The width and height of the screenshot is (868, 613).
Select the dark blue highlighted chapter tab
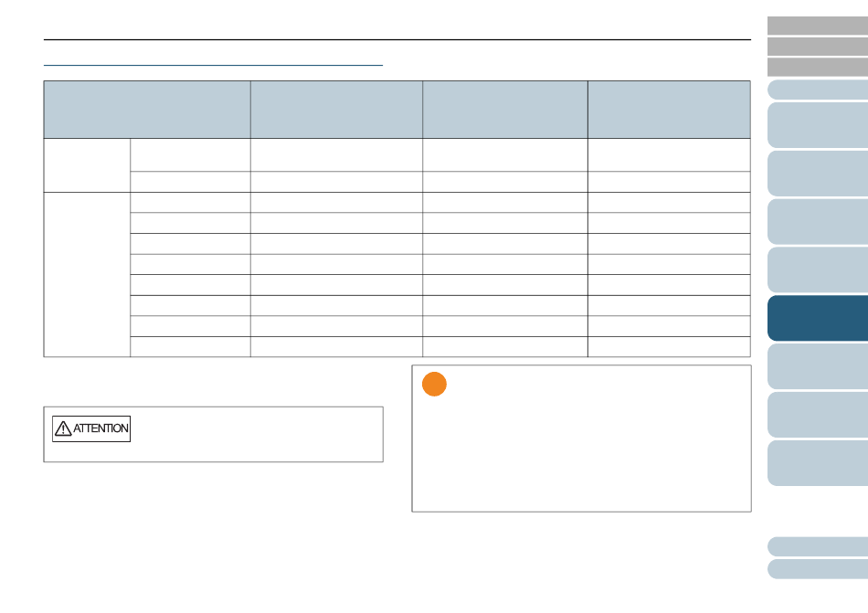(x=818, y=318)
